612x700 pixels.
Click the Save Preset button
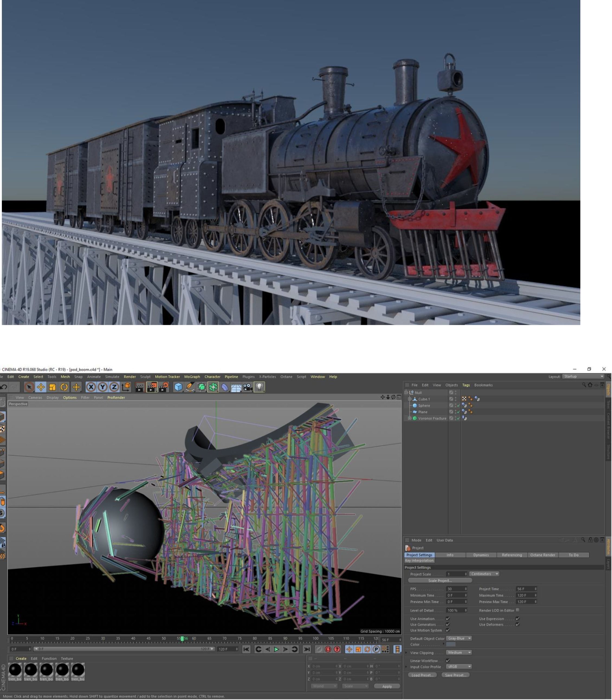(456, 675)
